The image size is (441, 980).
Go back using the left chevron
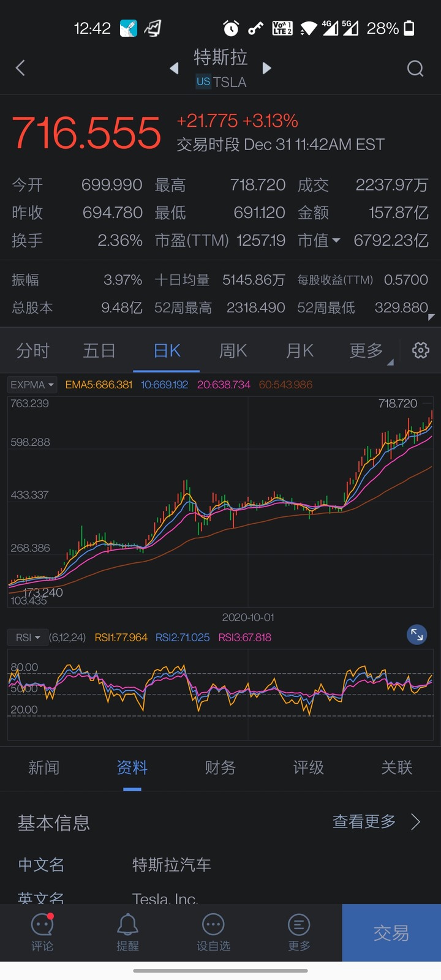pyautogui.click(x=20, y=67)
